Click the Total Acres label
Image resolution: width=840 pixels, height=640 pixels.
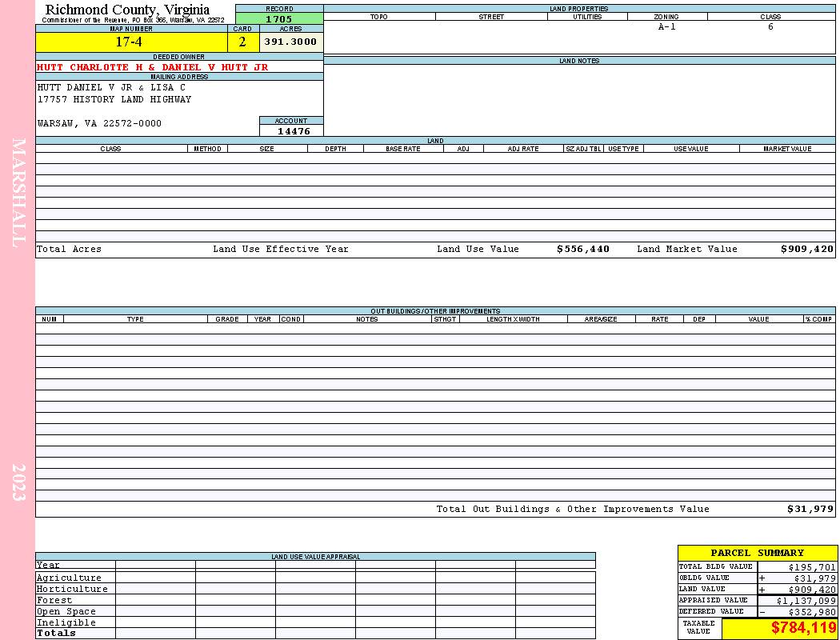coord(69,249)
